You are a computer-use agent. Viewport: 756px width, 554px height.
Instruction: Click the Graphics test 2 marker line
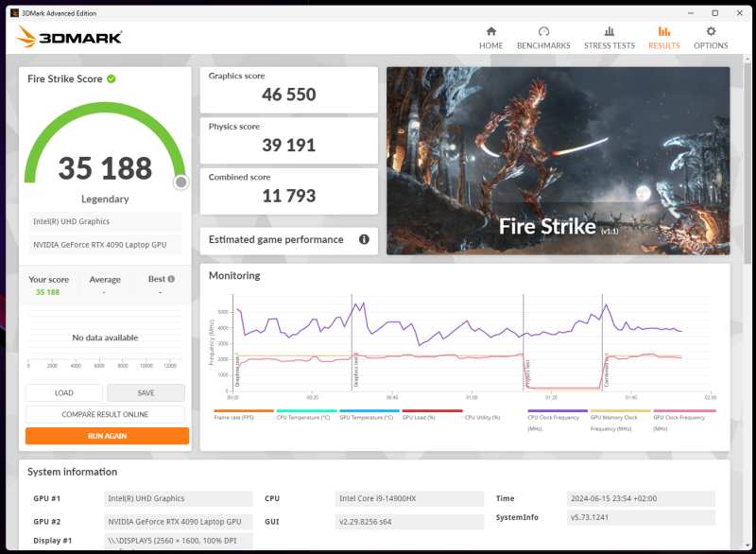point(352,342)
